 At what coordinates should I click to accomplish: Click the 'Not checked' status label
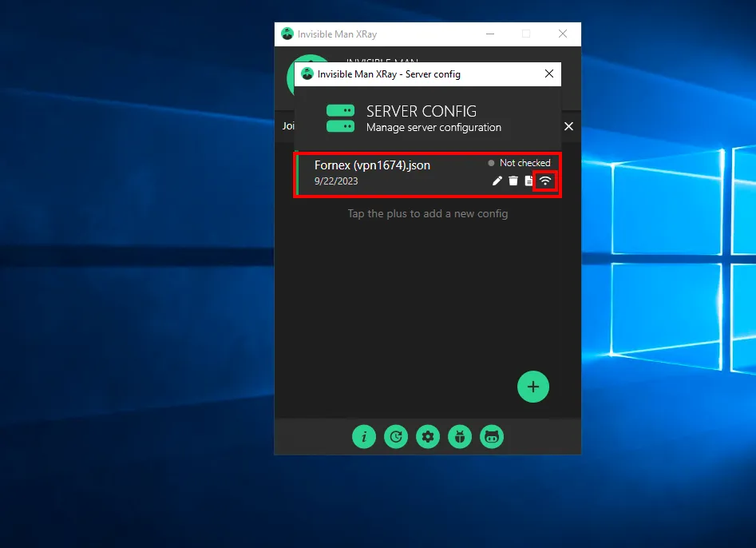pyautogui.click(x=524, y=163)
